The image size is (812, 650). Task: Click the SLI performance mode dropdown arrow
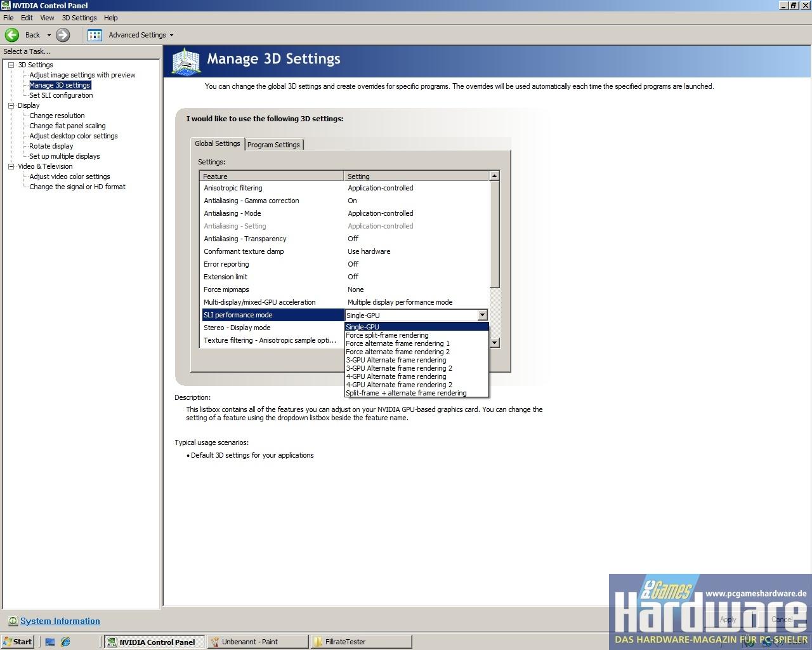coord(482,315)
